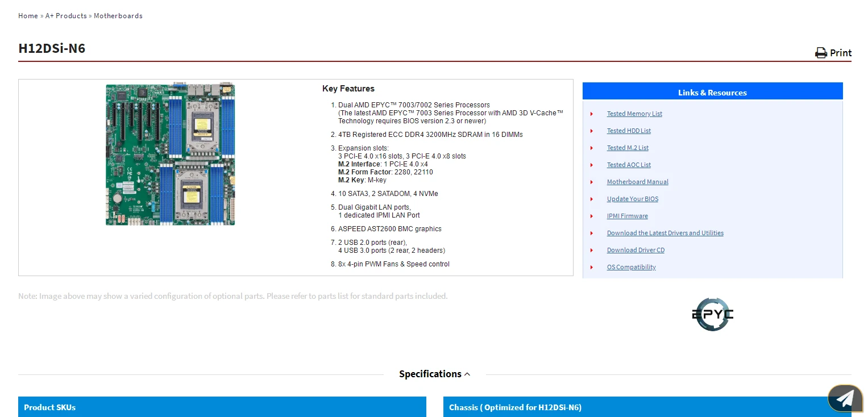Click the 8x 4-pin PWM Fans feature
Image resolution: width=868 pixels, height=417 pixels.
394,264
